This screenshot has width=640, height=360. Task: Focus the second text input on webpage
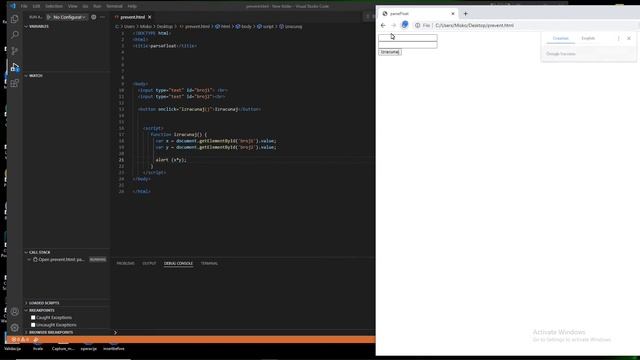click(x=408, y=45)
